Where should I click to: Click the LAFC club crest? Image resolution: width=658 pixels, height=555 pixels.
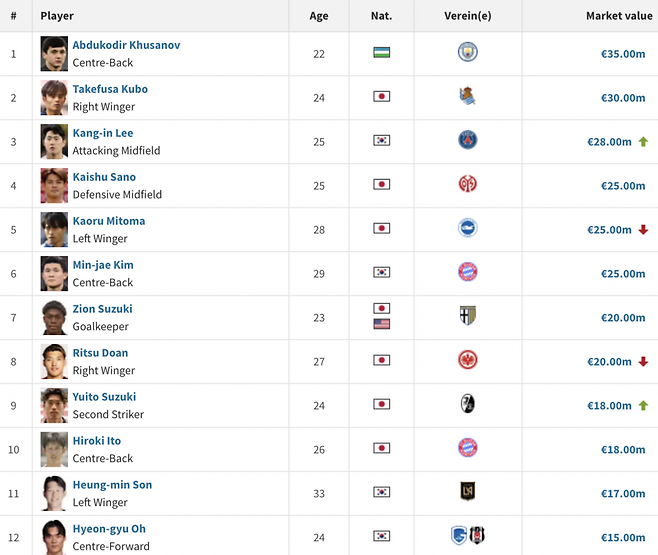468,493
